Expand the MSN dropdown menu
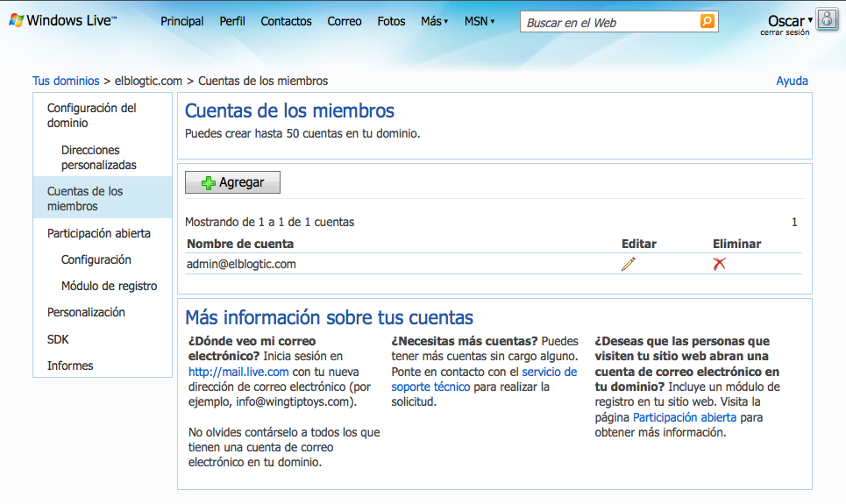The height and width of the screenshot is (504, 846). click(x=480, y=21)
